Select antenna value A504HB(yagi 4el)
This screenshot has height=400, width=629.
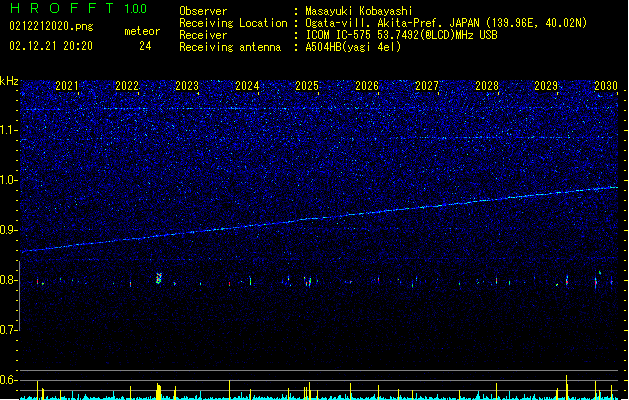click(353, 47)
